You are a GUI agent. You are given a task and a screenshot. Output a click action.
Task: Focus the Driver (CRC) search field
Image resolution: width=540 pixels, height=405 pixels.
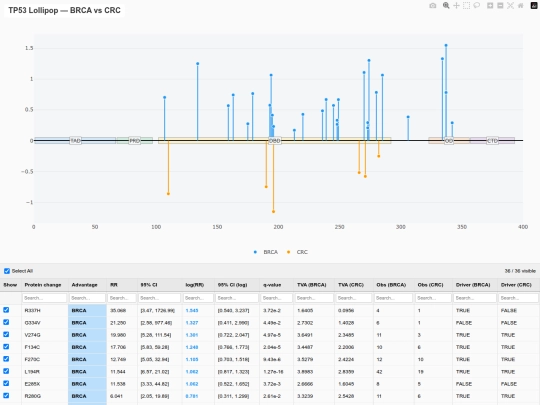click(518, 298)
